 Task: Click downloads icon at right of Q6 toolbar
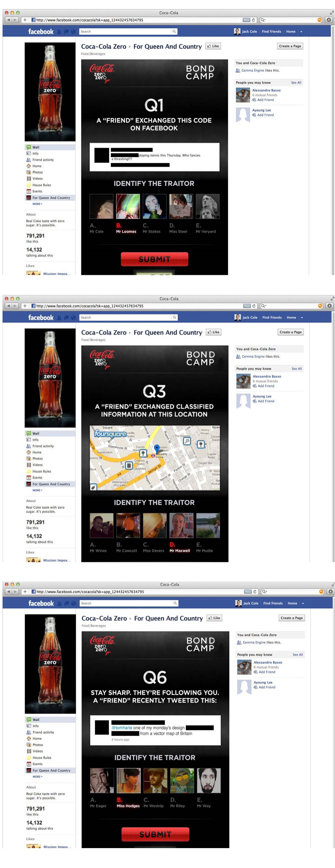point(331,592)
